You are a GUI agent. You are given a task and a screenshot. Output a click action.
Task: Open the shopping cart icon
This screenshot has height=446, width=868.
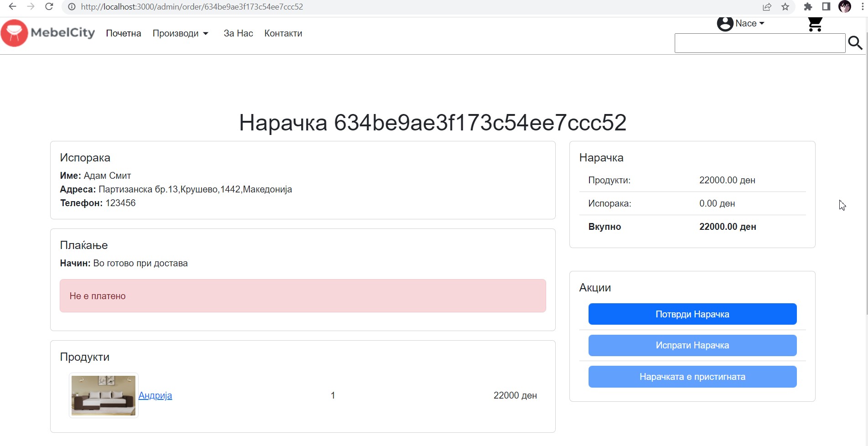point(815,24)
